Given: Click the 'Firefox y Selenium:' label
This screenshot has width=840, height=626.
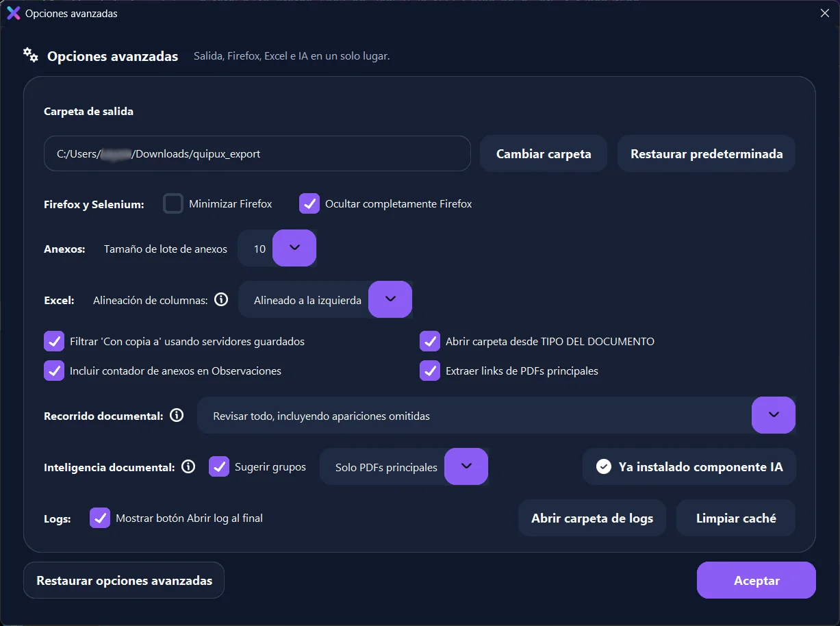Looking at the screenshot, I should click(94, 204).
